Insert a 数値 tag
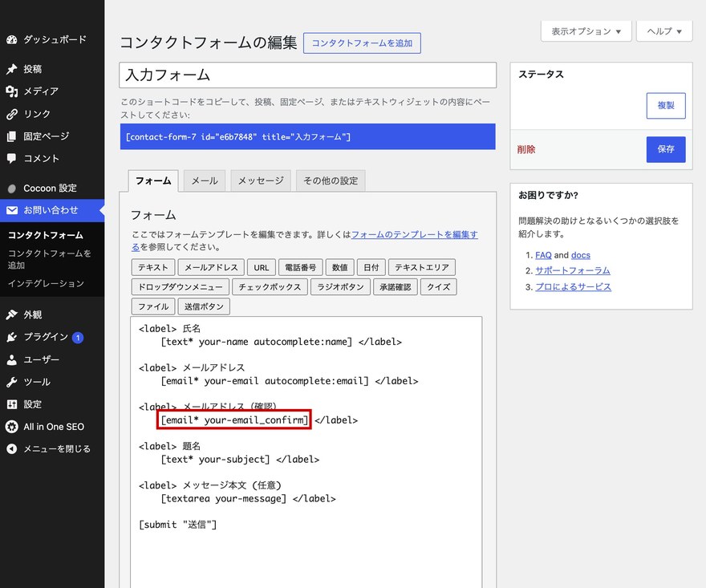 pyautogui.click(x=340, y=267)
